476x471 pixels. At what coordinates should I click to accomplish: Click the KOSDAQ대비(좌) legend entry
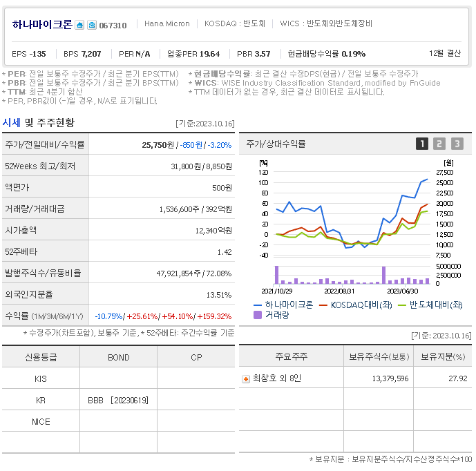point(356,305)
